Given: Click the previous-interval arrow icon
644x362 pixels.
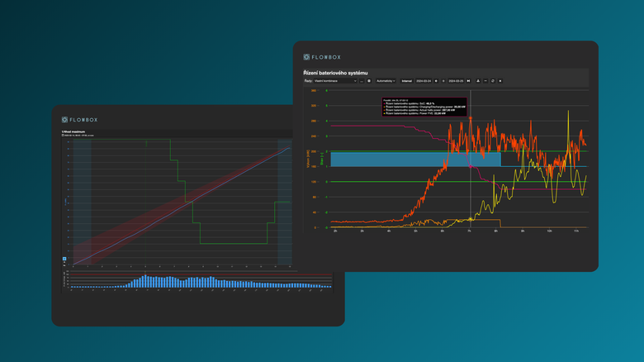Looking at the screenshot, I should tap(436, 81).
